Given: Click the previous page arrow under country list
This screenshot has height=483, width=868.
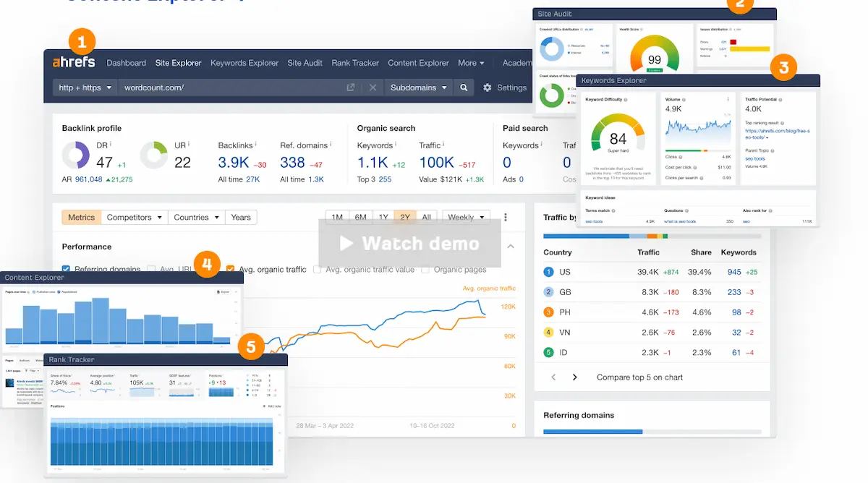Looking at the screenshot, I should [x=554, y=377].
